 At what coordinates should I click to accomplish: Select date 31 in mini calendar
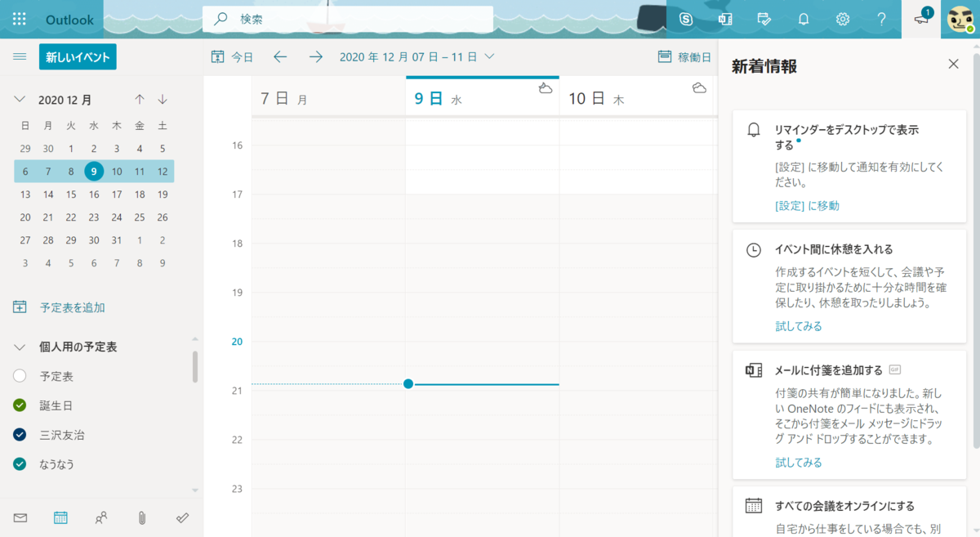[117, 239]
